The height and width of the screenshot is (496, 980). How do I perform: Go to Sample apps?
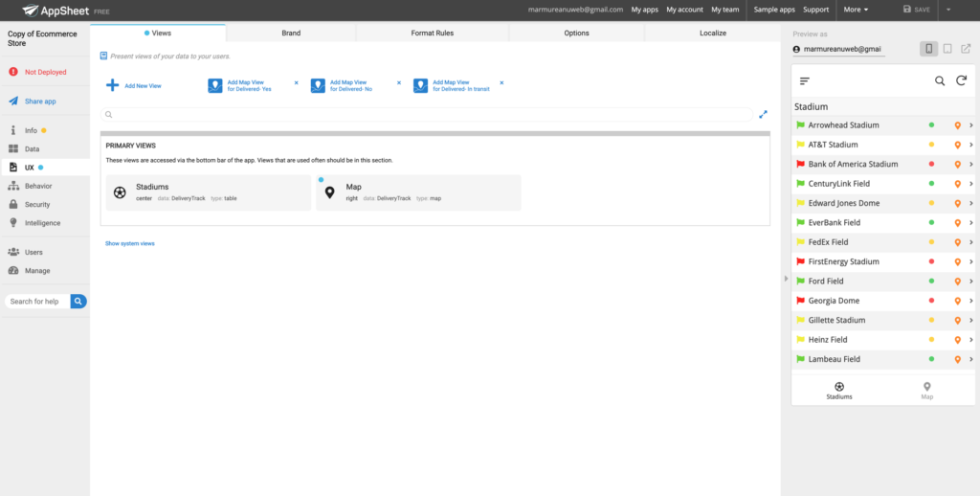pos(774,10)
